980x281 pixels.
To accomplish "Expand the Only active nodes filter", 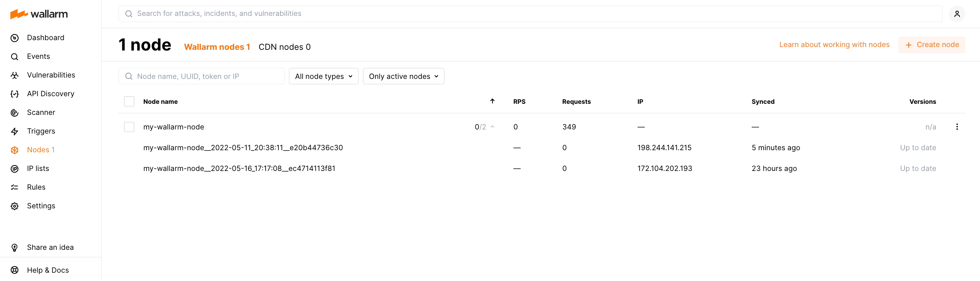I will 403,76.
